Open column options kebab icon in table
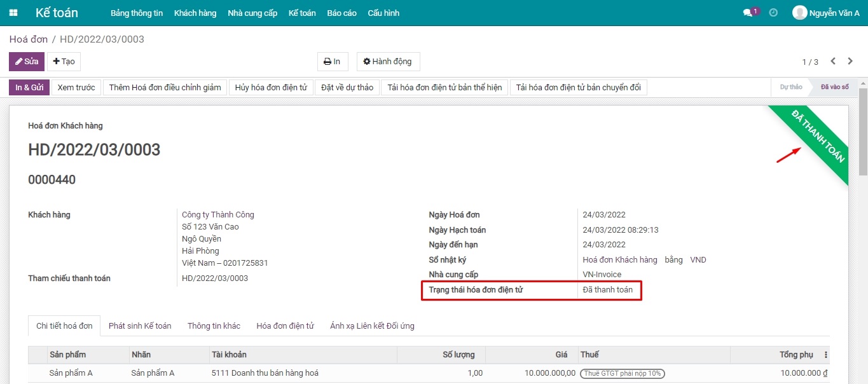Viewport: 868px width, 384px height. point(826,355)
